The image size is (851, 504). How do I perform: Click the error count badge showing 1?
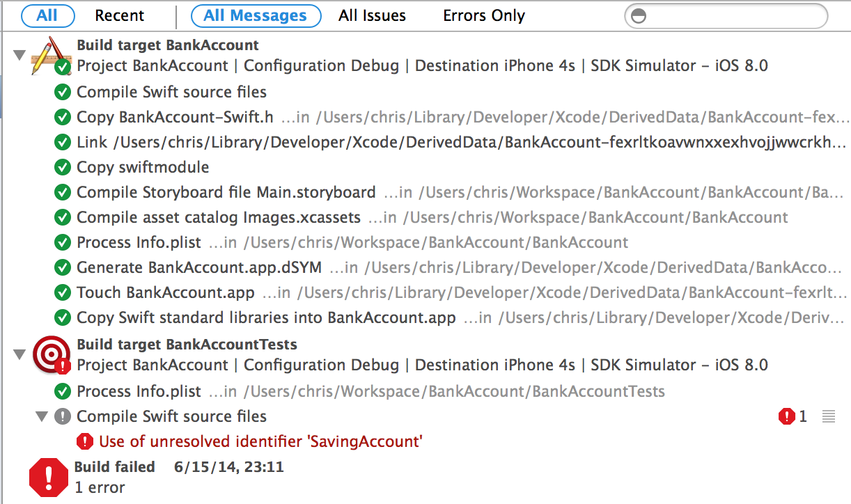793,416
